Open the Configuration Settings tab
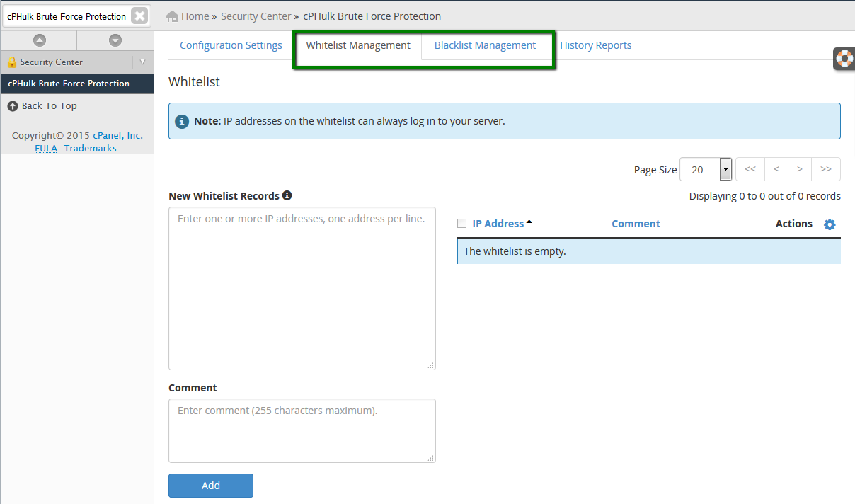This screenshot has height=504, width=855. [231, 45]
